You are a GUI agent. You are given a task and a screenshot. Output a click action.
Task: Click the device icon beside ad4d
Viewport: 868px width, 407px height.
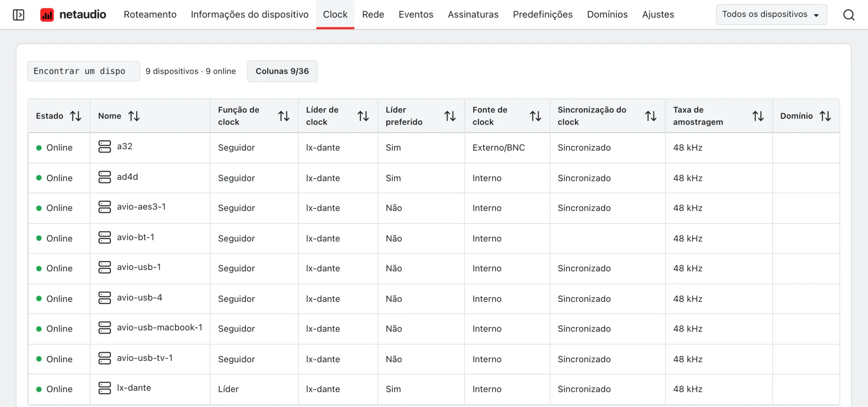[x=105, y=177]
